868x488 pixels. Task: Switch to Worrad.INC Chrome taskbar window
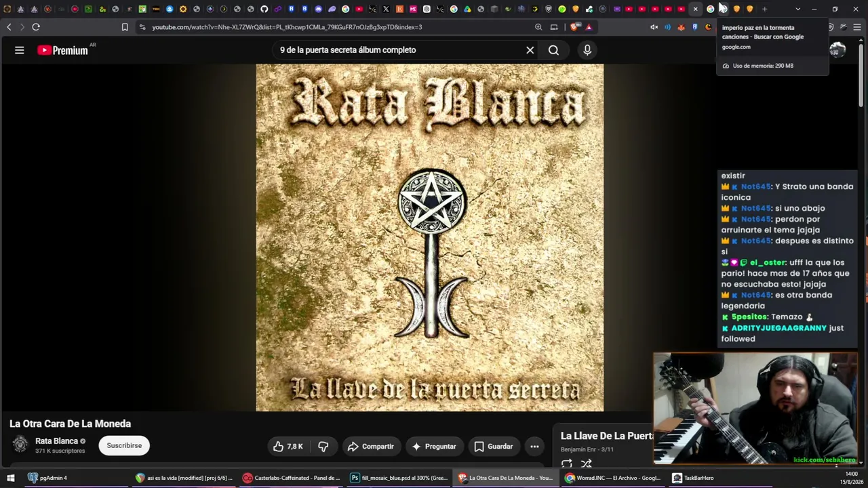(x=614, y=478)
